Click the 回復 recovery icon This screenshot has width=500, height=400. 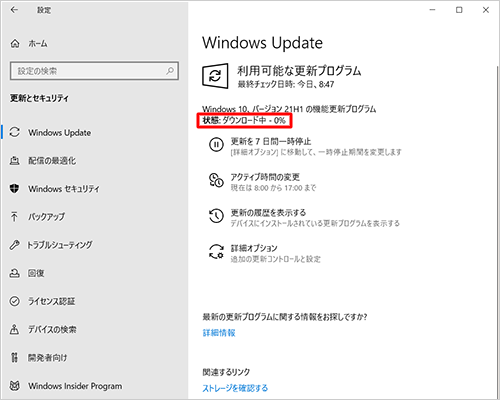pos(14,273)
